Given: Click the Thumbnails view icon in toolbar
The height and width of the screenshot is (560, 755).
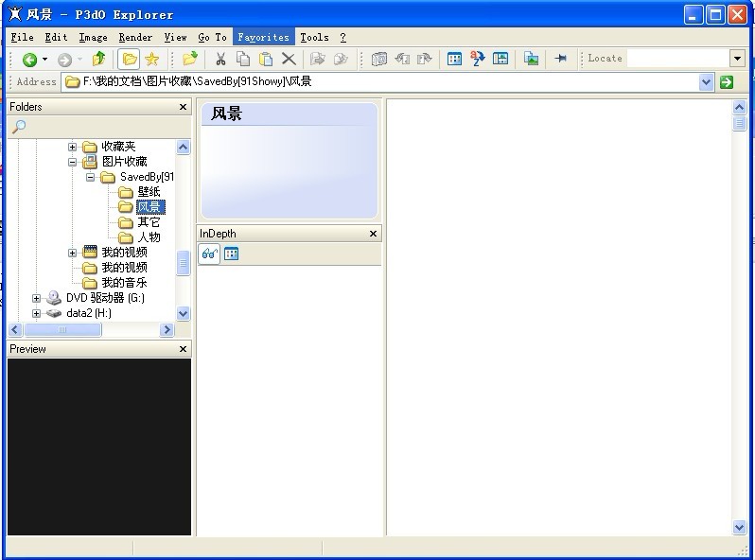Looking at the screenshot, I should click(x=454, y=59).
